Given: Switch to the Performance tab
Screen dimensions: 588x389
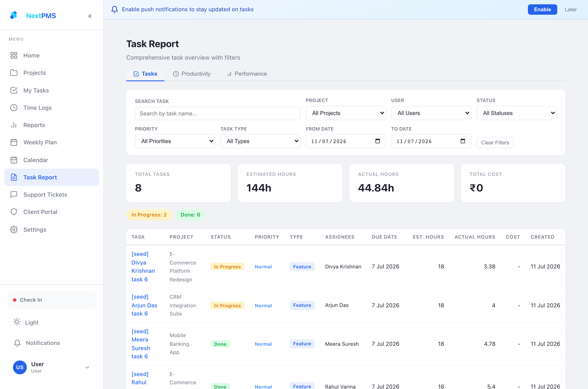Looking at the screenshot, I should [247, 74].
